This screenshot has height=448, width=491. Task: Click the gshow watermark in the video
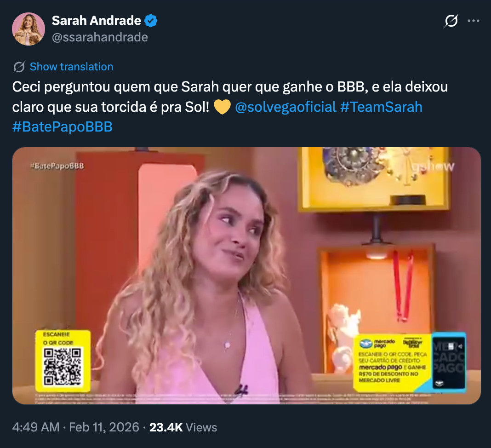click(433, 167)
